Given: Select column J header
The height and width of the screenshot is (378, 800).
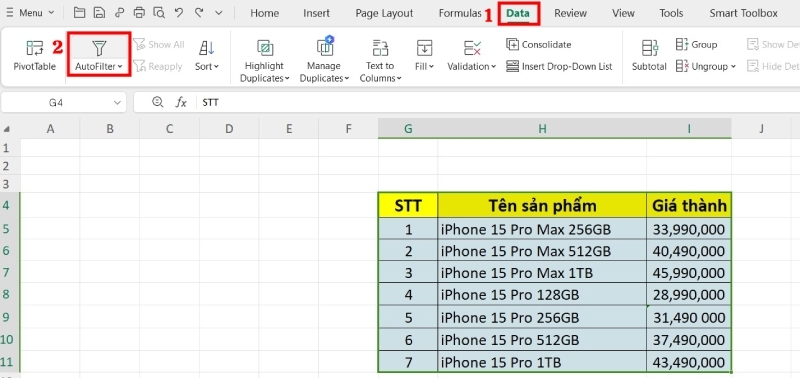Looking at the screenshot, I should click(761, 129).
